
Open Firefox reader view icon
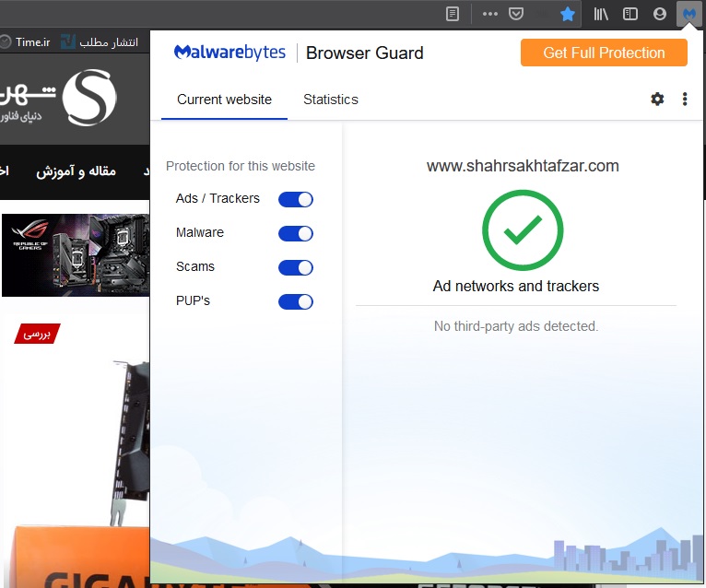pyautogui.click(x=452, y=14)
